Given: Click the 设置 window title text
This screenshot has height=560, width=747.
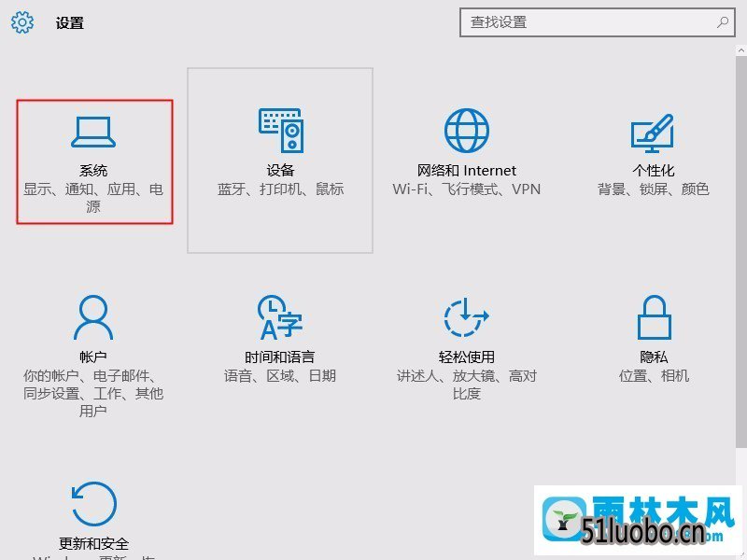Looking at the screenshot, I should coord(69,22).
